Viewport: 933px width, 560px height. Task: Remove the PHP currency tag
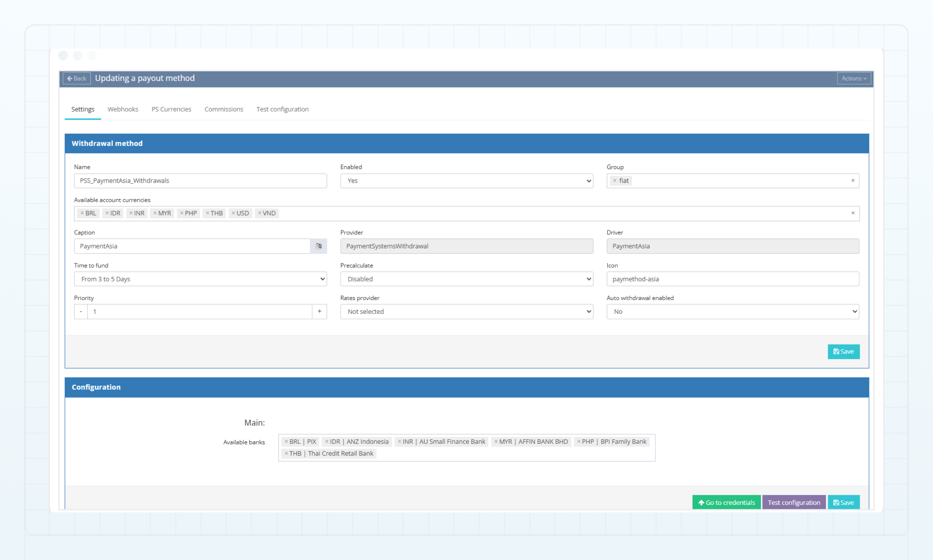coord(182,213)
